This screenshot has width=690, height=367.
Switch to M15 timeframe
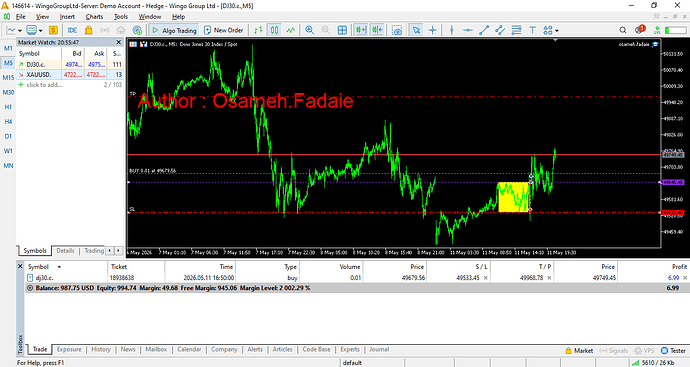point(8,77)
